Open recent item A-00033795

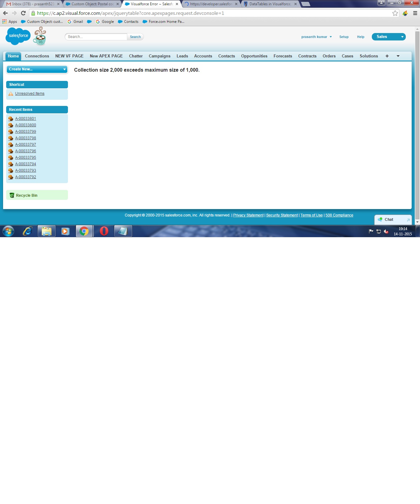(26, 157)
